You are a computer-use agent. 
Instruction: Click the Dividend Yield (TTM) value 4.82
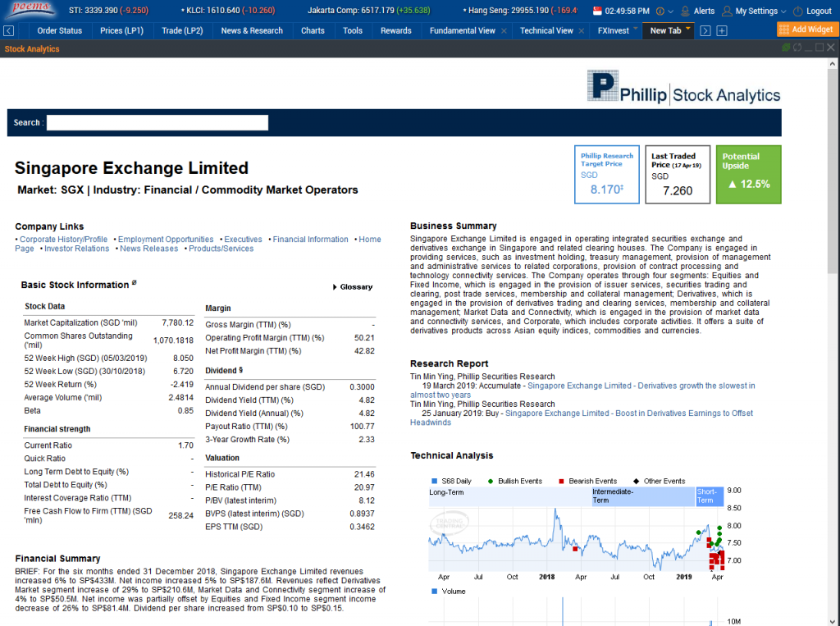pos(367,400)
